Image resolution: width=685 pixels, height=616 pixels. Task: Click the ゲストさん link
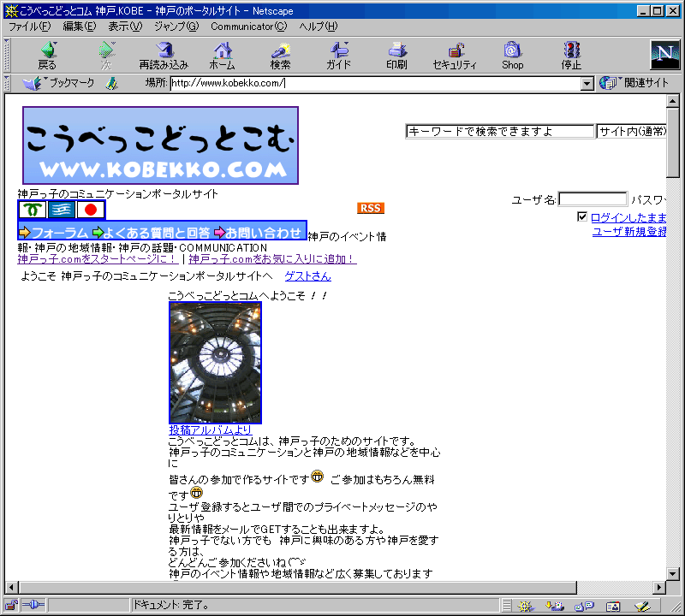click(308, 275)
